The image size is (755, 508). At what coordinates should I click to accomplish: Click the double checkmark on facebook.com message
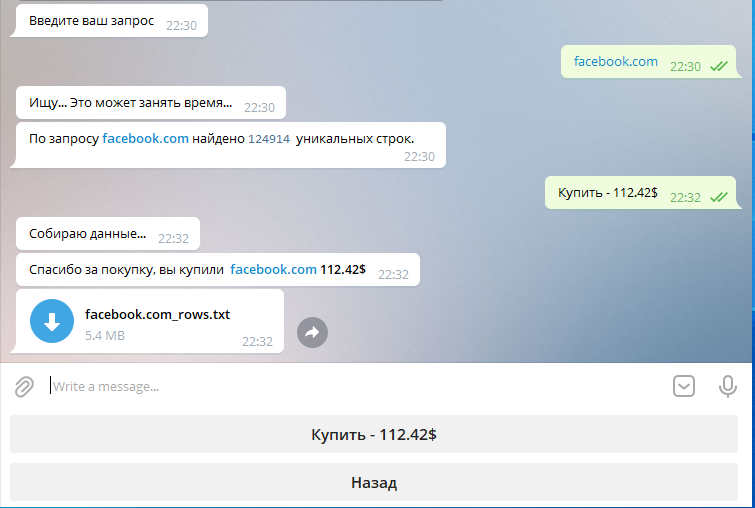(x=719, y=66)
